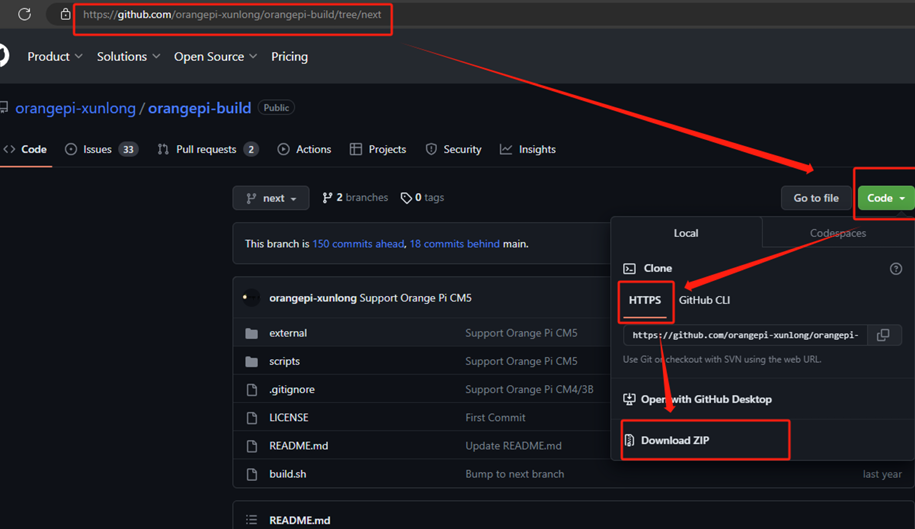Click the repository icon before owner name
The image size is (915, 529).
coord(4,107)
